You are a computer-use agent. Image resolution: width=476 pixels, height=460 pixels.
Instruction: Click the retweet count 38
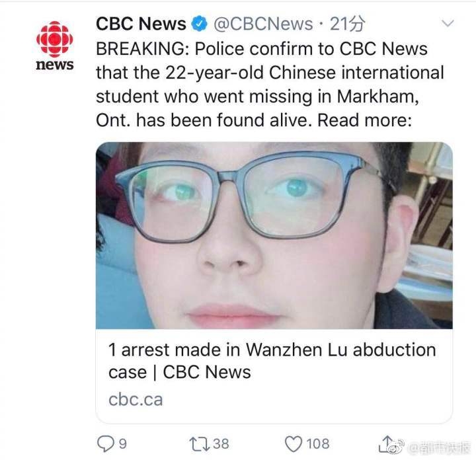pos(221,444)
